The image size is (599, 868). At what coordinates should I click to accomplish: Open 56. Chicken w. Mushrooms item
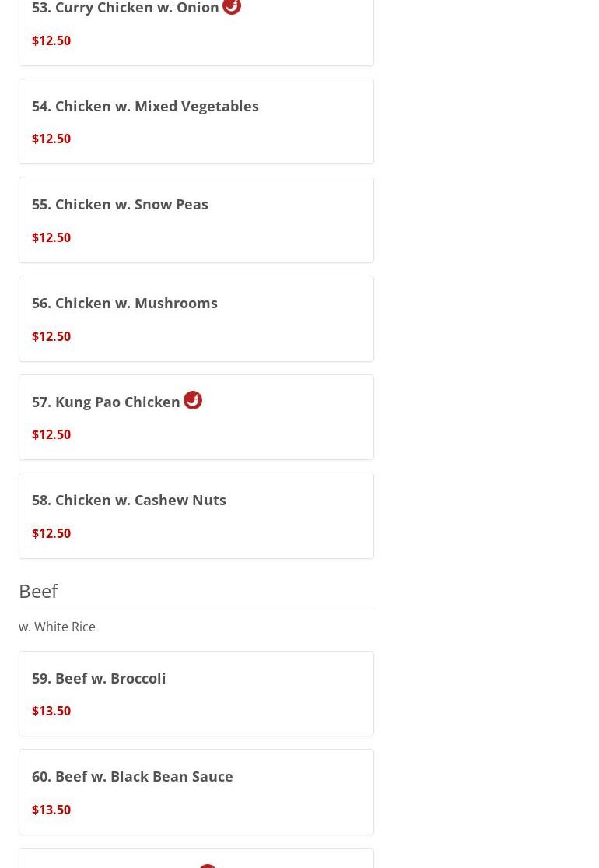pos(196,319)
